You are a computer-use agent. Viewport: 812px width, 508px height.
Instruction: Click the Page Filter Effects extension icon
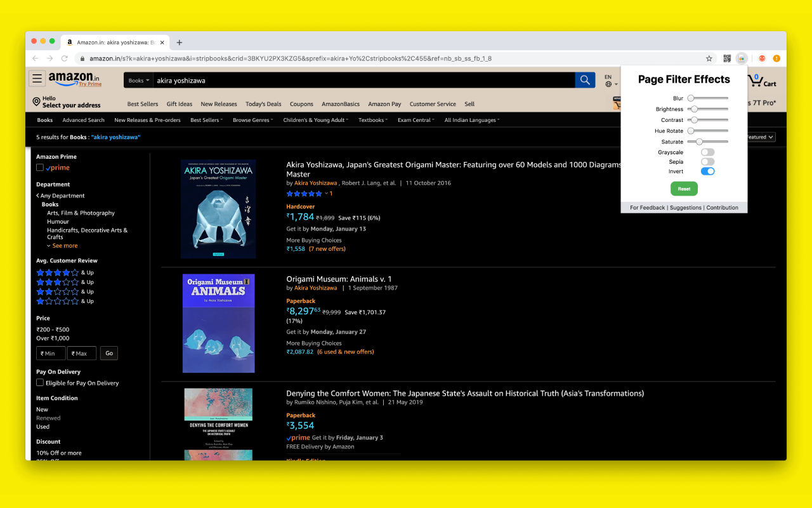741,58
